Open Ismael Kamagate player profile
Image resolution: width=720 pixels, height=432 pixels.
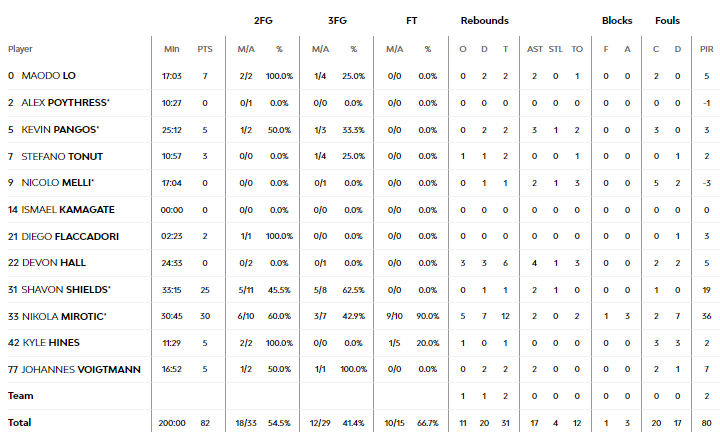click(x=68, y=210)
